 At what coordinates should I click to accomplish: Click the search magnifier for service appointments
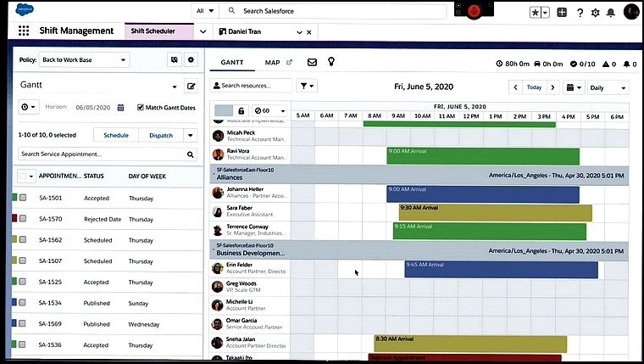(x=190, y=154)
